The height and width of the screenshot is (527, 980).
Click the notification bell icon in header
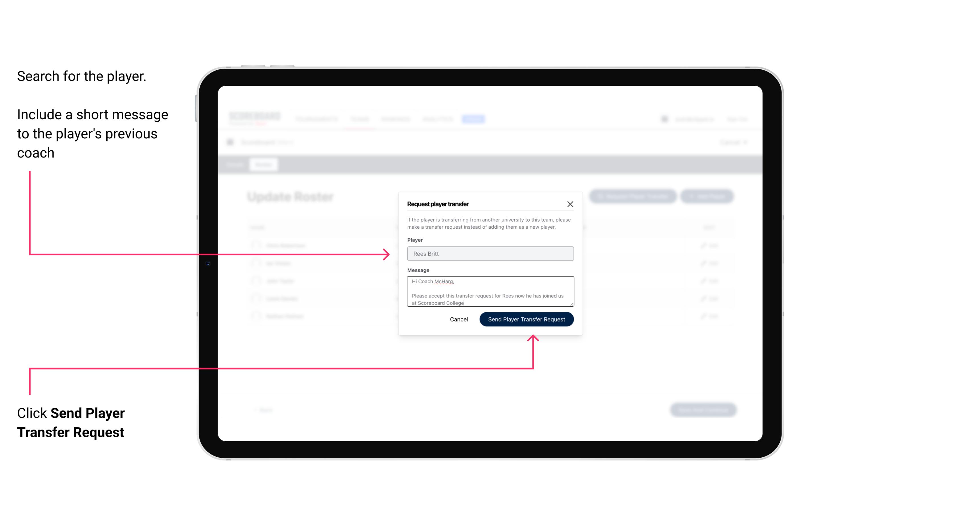662,119
